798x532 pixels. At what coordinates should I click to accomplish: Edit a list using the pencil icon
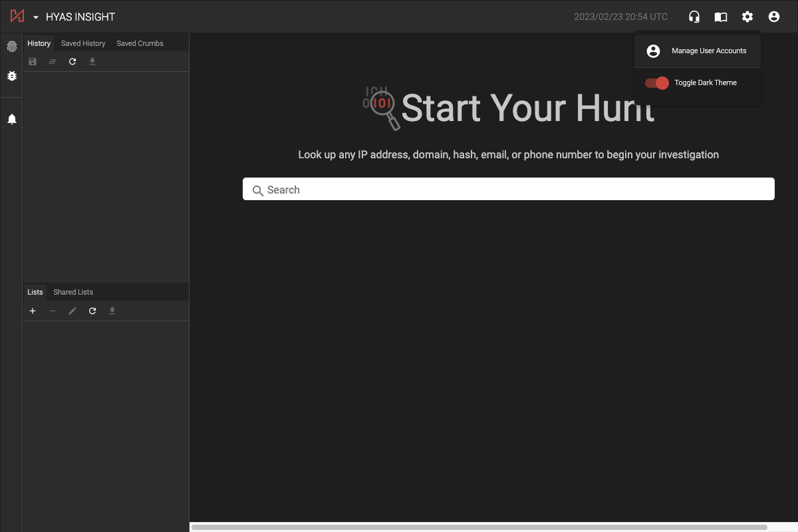pos(72,311)
